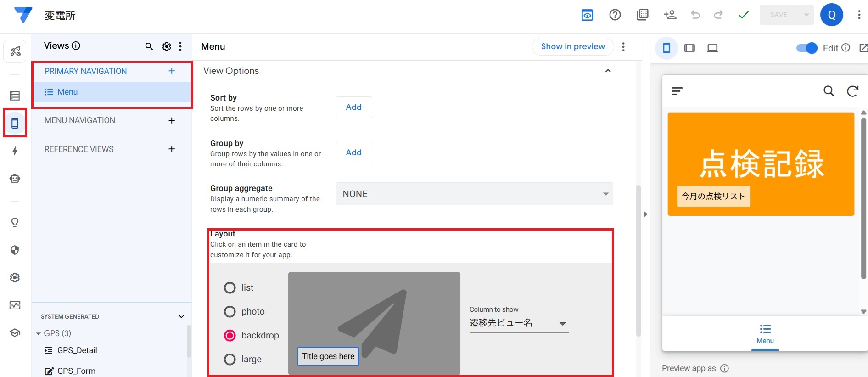Screen dimensions: 868x377
Task: Toggle the Edit switch in preview
Action: (806, 48)
